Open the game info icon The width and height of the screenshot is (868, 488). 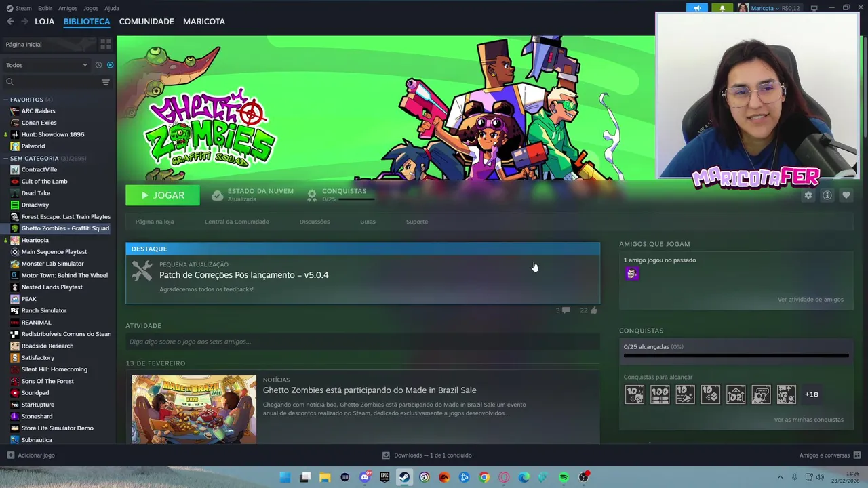pos(827,195)
